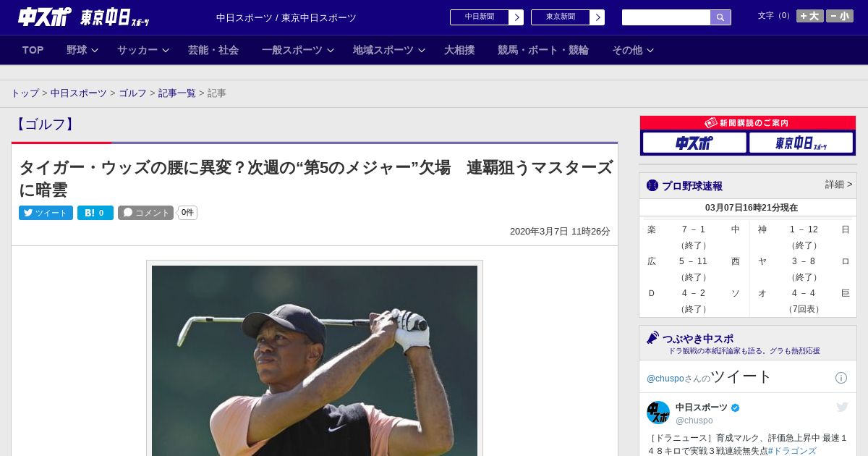Open the Tiger Woods article photo
868x456 pixels.
(315, 360)
